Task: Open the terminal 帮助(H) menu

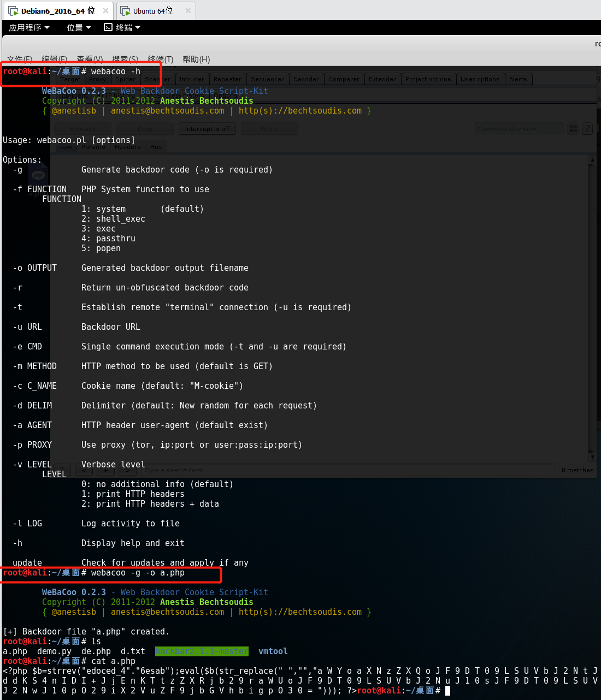Action: pos(196,59)
